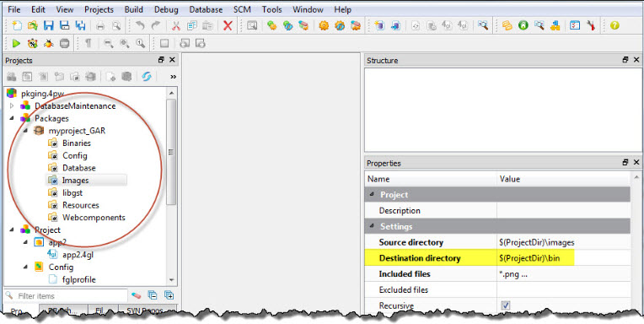Select the Images folder in tree

click(x=75, y=181)
